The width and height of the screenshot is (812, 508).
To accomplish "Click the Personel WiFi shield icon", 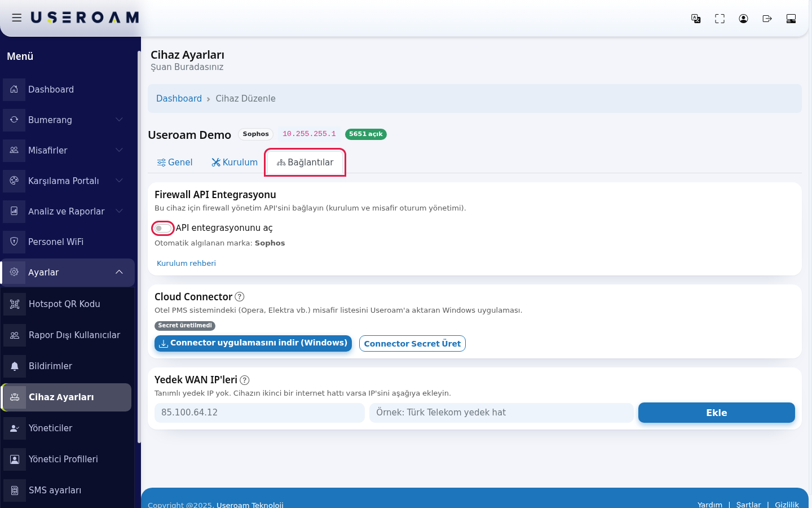I will (14, 242).
